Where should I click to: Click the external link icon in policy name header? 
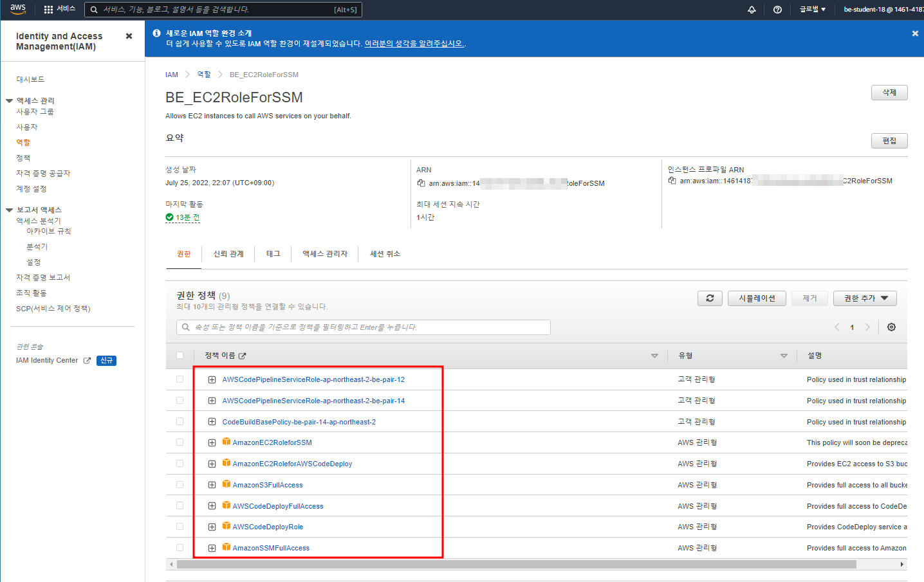click(x=243, y=356)
